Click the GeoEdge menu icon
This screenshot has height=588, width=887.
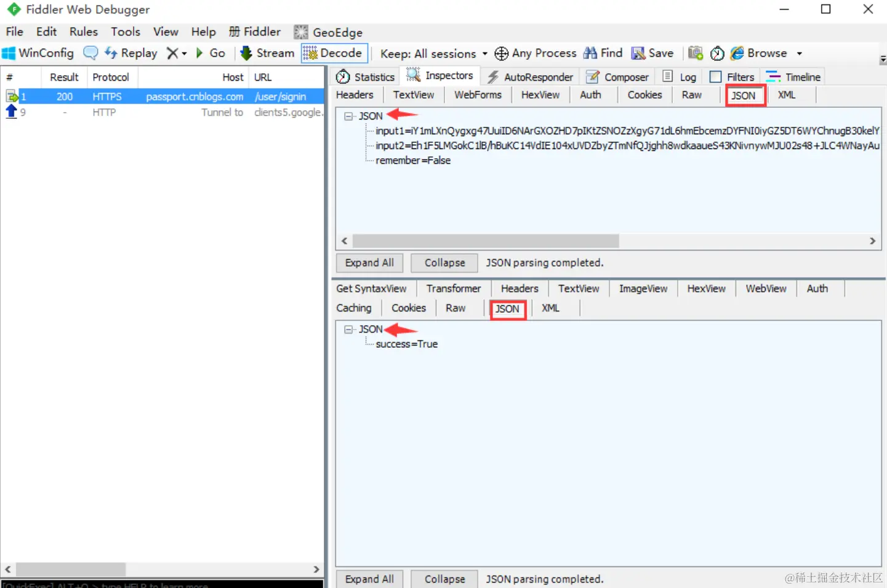pos(300,32)
